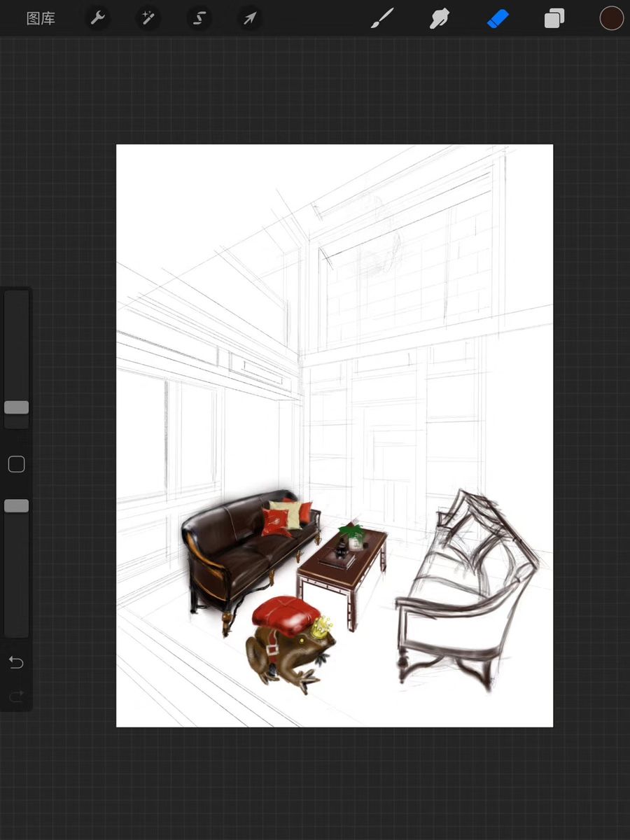Click the brush opacity slider handle

point(16,505)
